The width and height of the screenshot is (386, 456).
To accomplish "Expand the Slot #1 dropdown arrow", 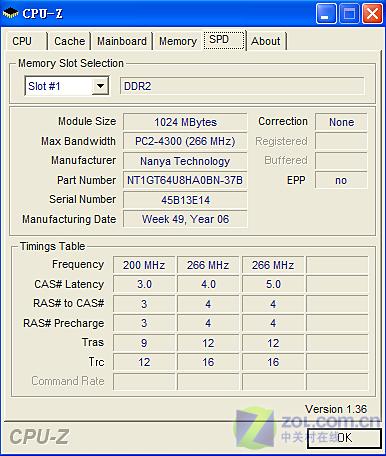I will (100, 86).
